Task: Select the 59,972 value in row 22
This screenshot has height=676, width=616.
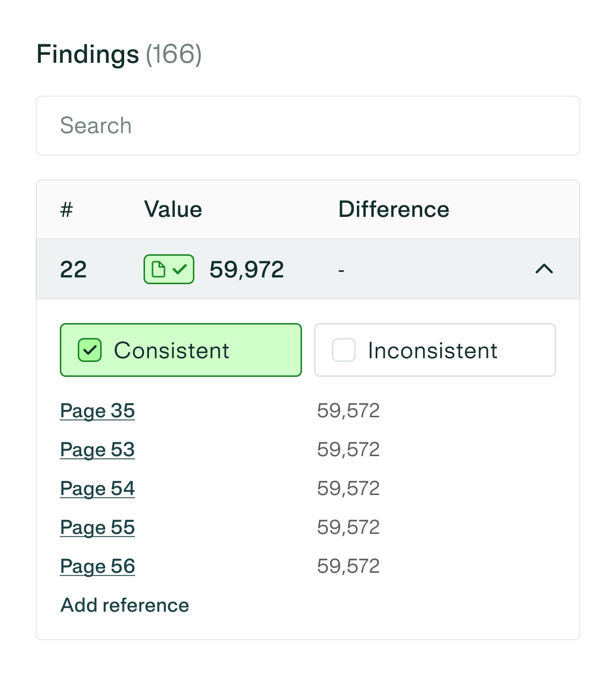Action: point(247,270)
